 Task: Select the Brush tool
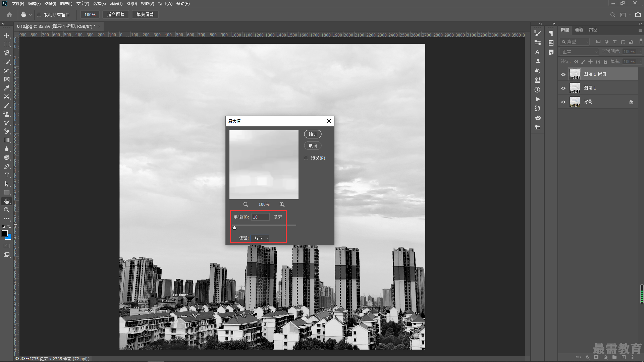click(x=7, y=105)
